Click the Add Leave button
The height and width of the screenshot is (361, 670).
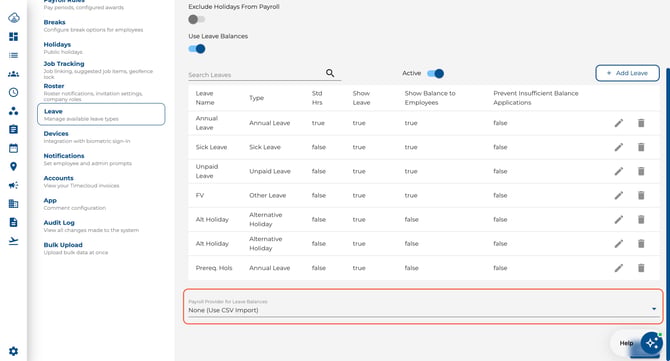coord(627,73)
